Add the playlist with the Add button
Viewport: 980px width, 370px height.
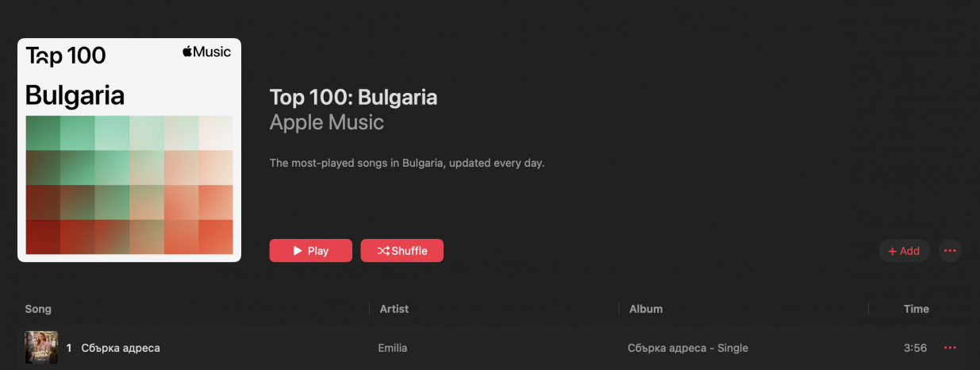(904, 251)
